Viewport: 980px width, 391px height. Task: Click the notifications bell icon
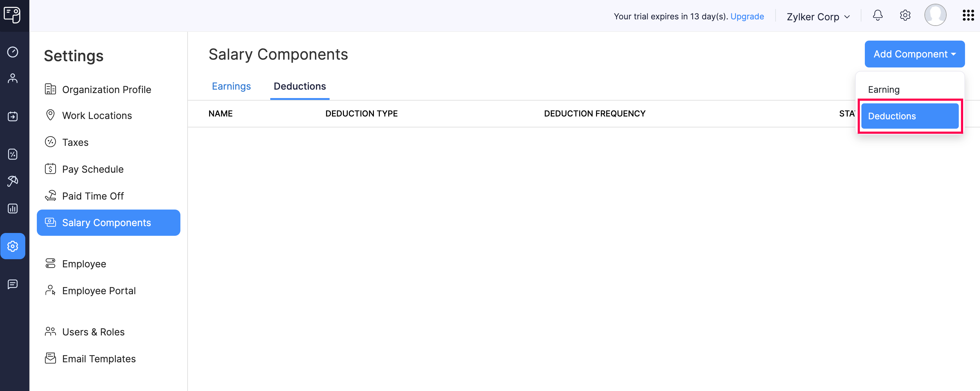(878, 16)
